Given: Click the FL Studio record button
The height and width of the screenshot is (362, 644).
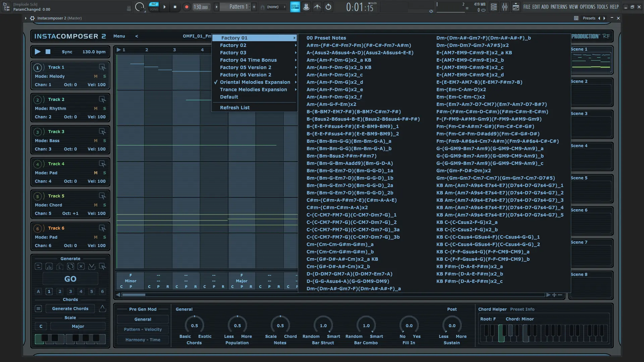Looking at the screenshot, I should coord(186,7).
